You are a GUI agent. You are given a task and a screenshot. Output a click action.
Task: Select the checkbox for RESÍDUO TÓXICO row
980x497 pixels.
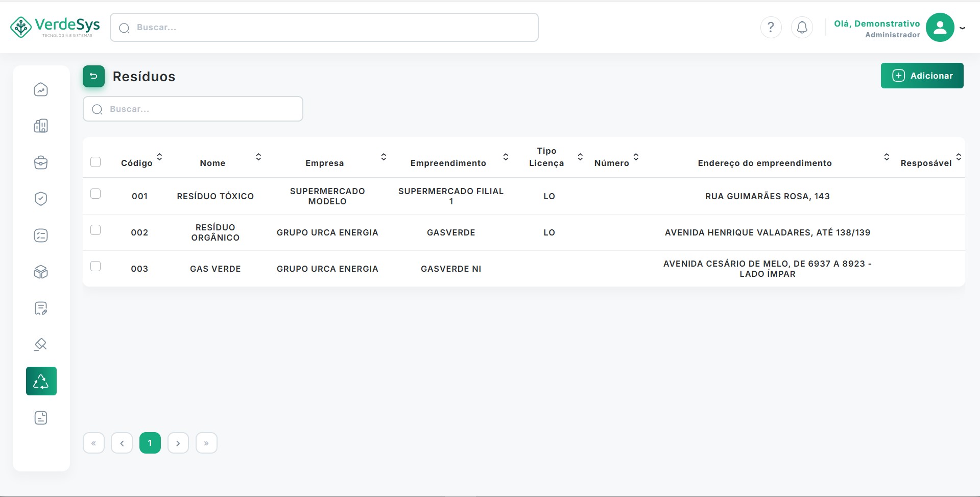click(x=95, y=194)
